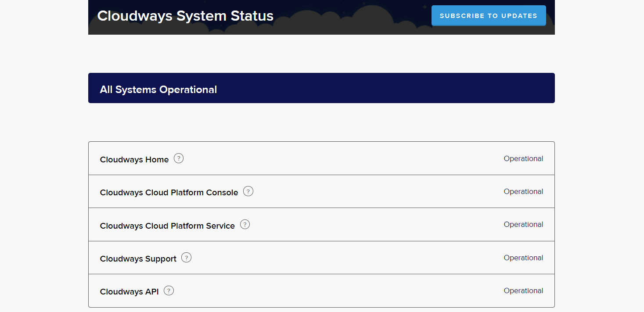Viewport: 644px width, 312px height.
Task: Click the Subscribe to Updates button
Action: [488, 15]
